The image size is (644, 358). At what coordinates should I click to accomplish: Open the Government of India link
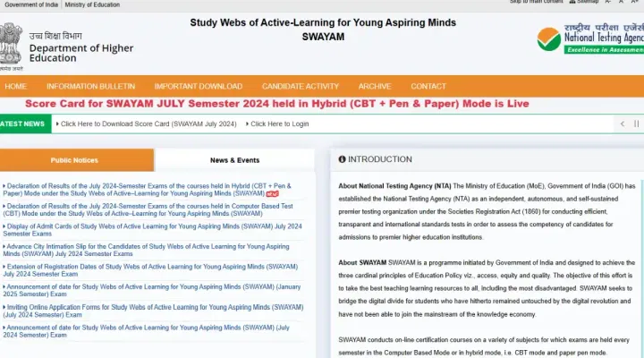pos(31,4)
